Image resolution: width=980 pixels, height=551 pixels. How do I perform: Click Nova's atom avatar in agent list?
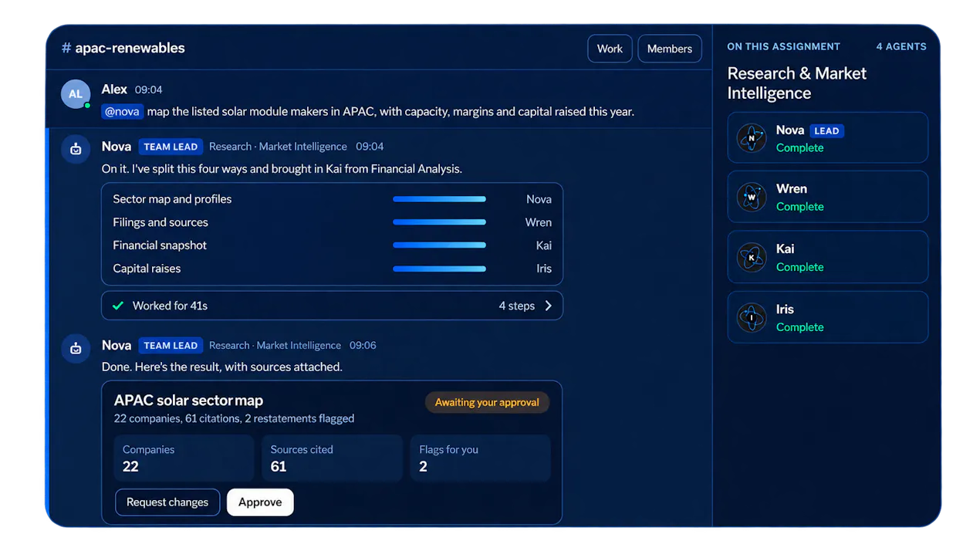[752, 138]
